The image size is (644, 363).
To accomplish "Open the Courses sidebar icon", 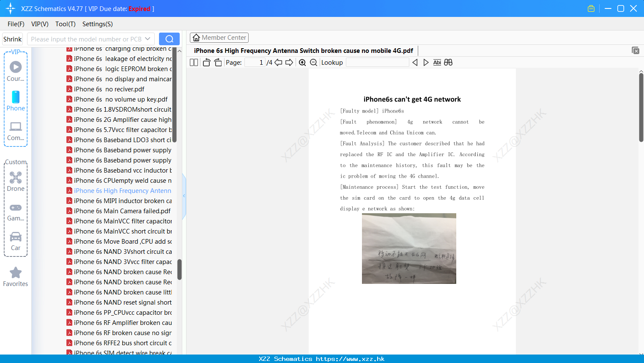I will click(x=16, y=71).
